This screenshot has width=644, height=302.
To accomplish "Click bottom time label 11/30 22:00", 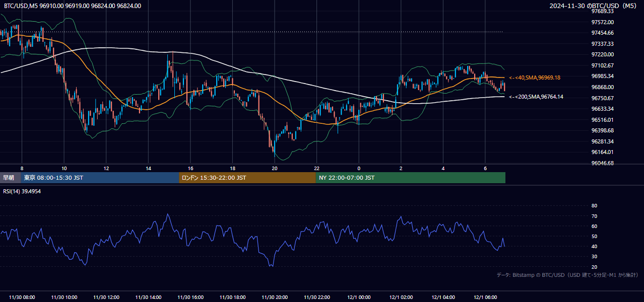I will pyautogui.click(x=317, y=297).
